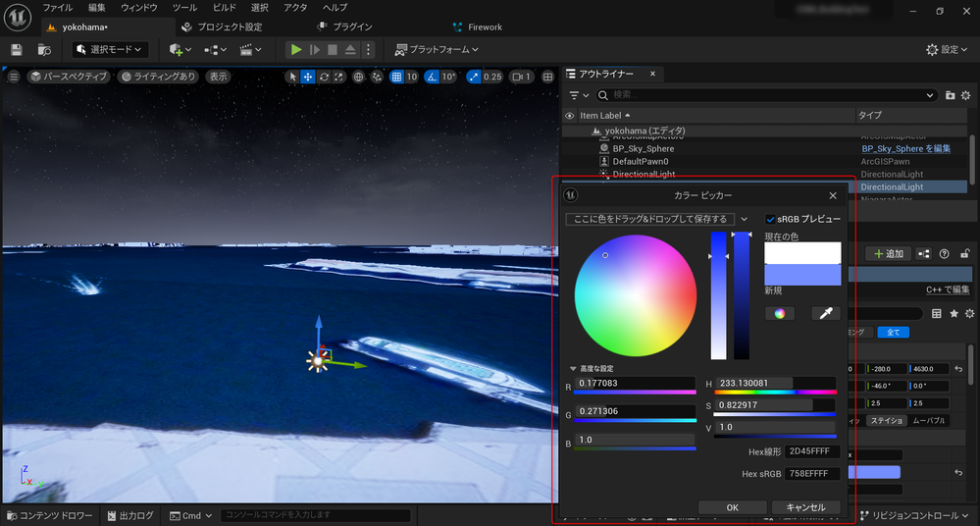980x526 pixels.
Task: Open grid snap value 10 dropdown
Action: pyautogui.click(x=412, y=77)
